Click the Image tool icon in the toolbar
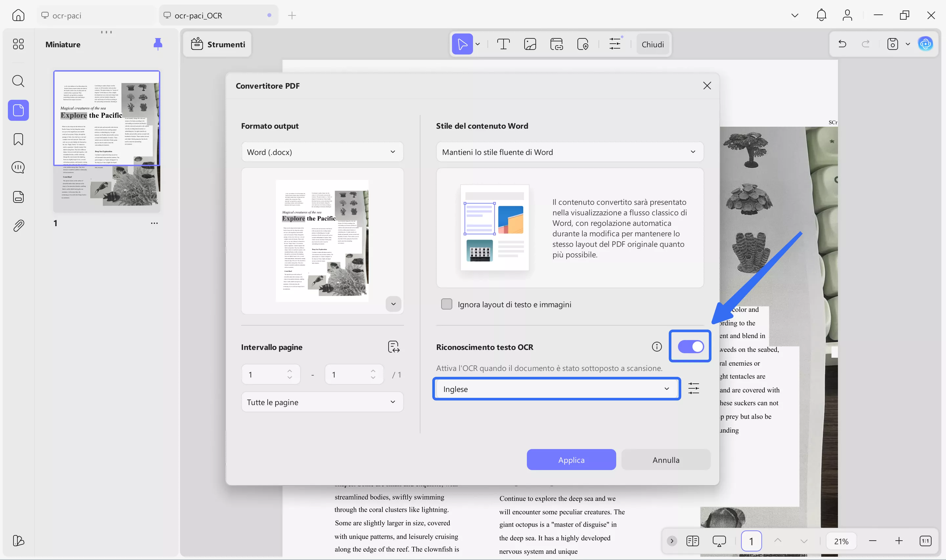946x560 pixels. (x=529, y=44)
